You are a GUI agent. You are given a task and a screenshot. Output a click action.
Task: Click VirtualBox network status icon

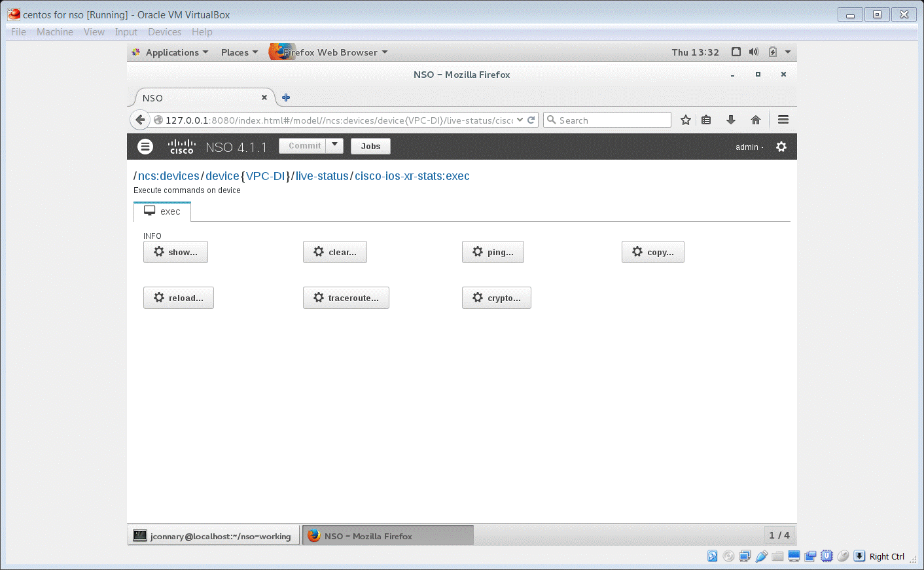[x=745, y=556]
